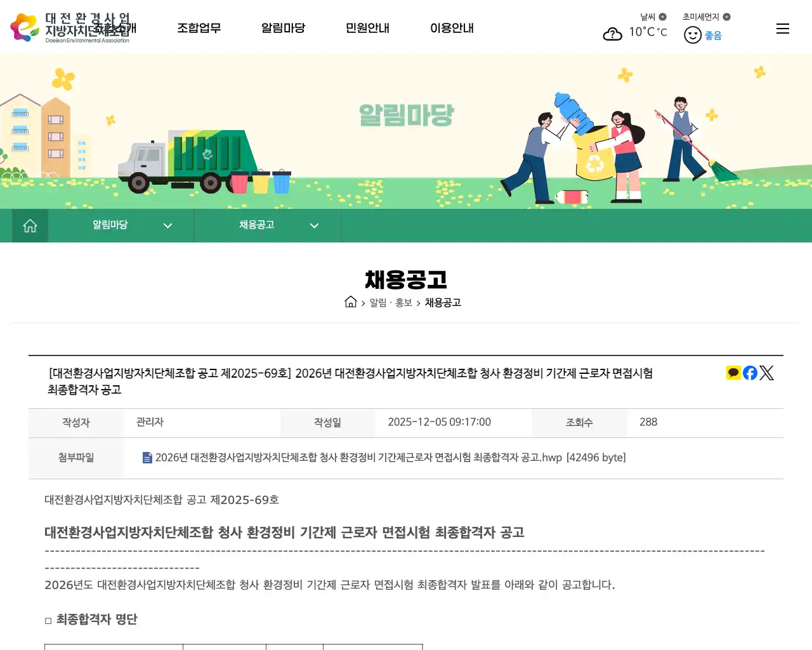Click the smiley fine-dust status icon

pos(692,35)
